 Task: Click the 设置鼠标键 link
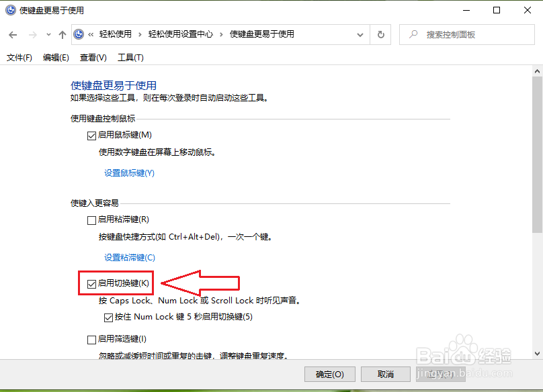129,173
